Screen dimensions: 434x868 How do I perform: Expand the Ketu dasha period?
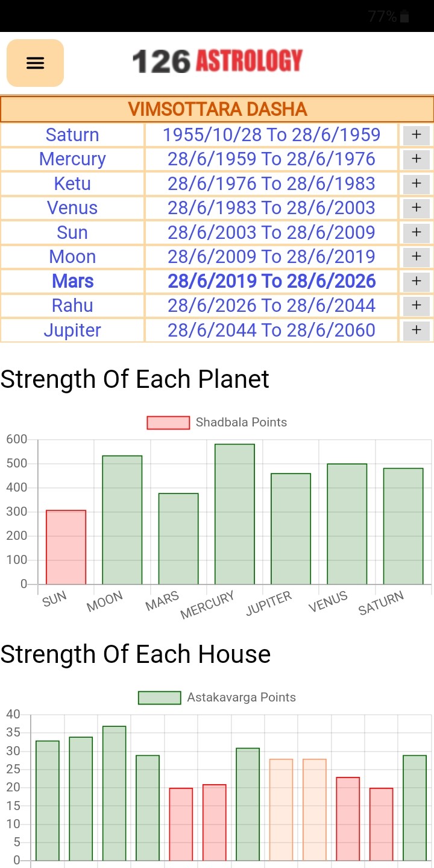(416, 184)
